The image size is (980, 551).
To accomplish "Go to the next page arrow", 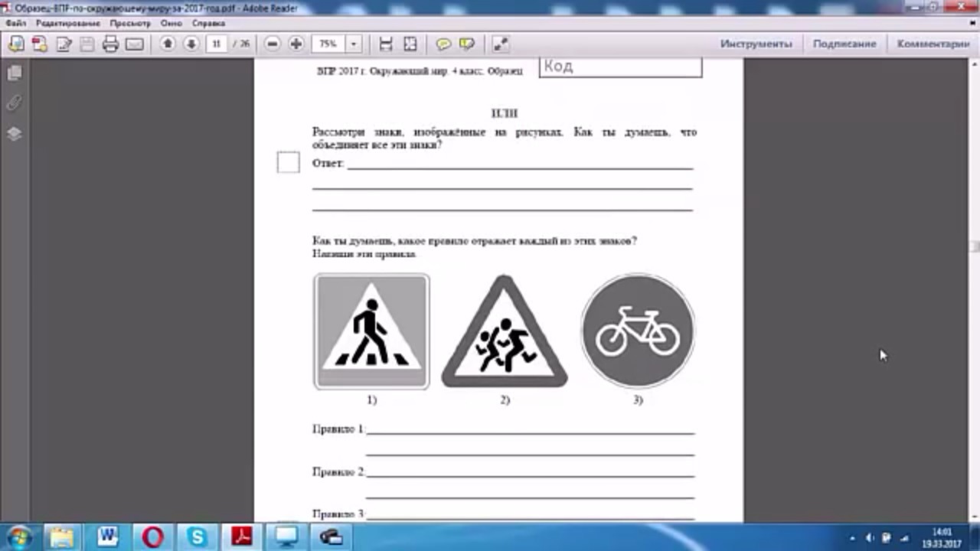I will [191, 44].
